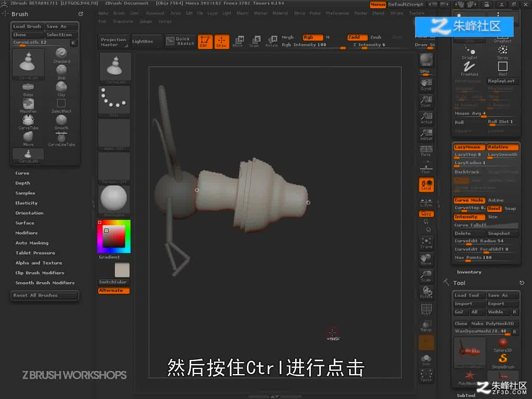Activate Scale mode on top shelf
Image resolution: width=532 pixels, height=399 pixels.
pos(255,41)
